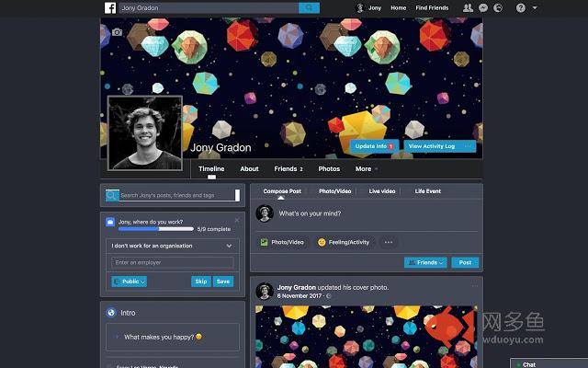The height and width of the screenshot is (368, 588).
Task: Open the Friends tab on profile
Action: click(288, 169)
